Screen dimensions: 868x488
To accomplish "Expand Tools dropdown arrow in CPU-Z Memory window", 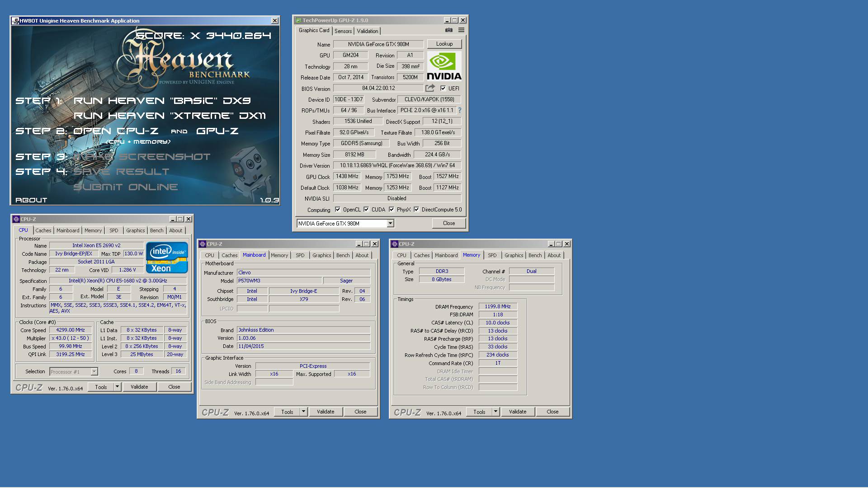I will tap(496, 412).
